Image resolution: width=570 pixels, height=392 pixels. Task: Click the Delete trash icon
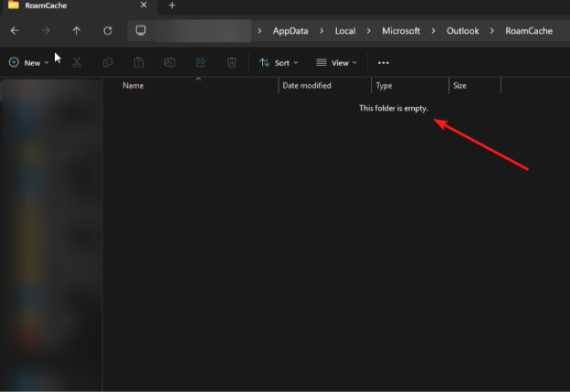232,63
